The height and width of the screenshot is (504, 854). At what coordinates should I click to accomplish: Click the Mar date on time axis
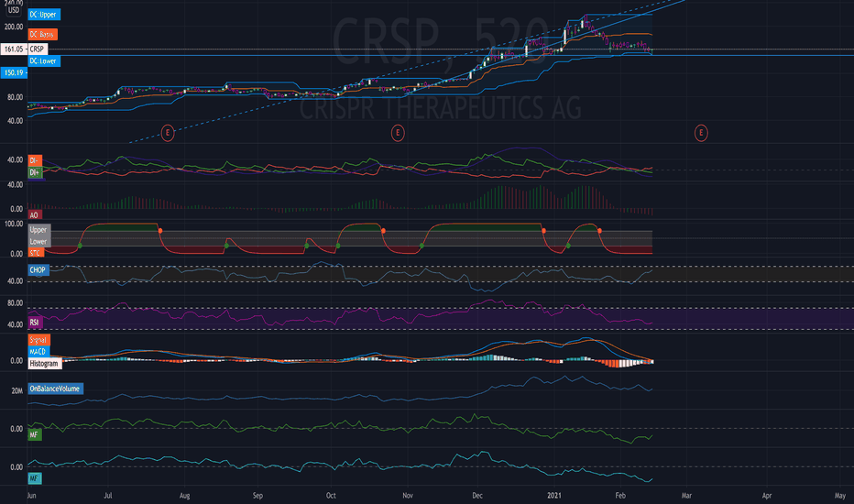point(686,495)
